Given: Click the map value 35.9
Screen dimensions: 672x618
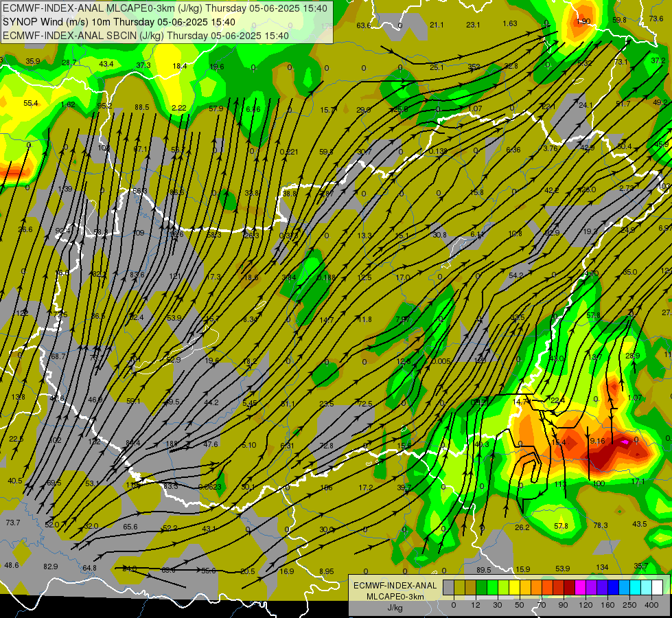Looking at the screenshot, I should (x=32, y=61).
